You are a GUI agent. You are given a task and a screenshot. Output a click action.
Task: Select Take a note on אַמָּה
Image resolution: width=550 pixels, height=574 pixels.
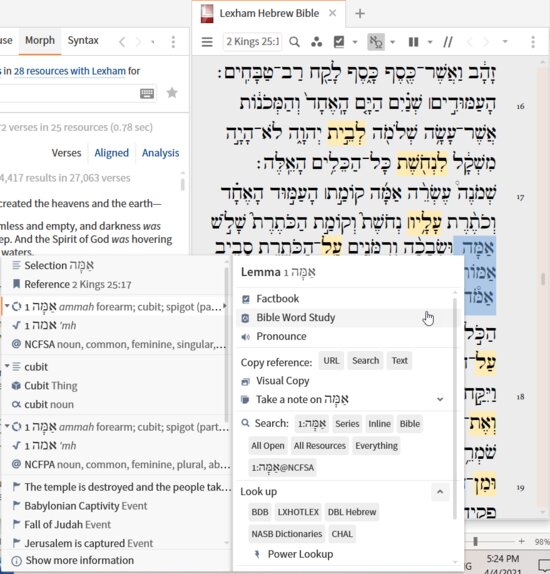pyautogui.click(x=302, y=399)
